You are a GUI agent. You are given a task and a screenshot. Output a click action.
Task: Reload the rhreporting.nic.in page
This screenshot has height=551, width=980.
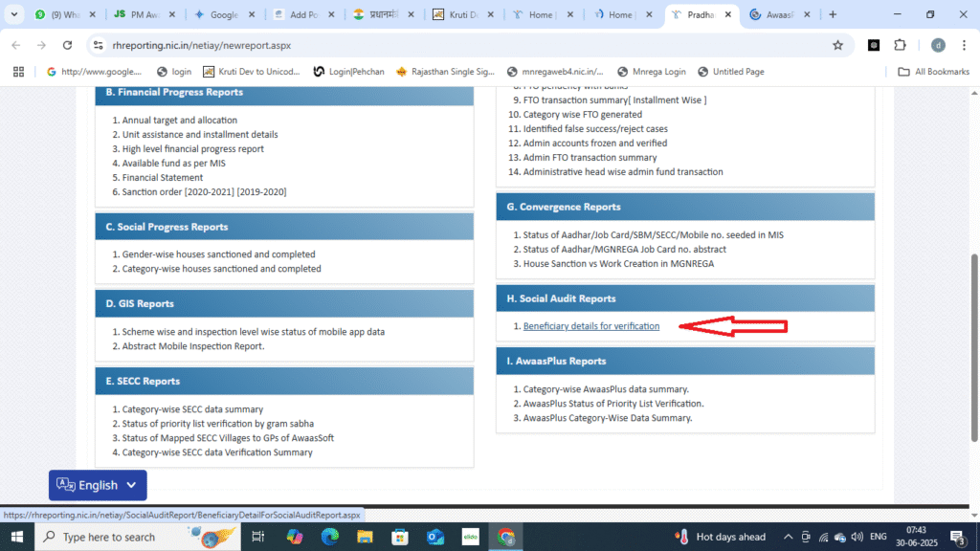tap(67, 45)
